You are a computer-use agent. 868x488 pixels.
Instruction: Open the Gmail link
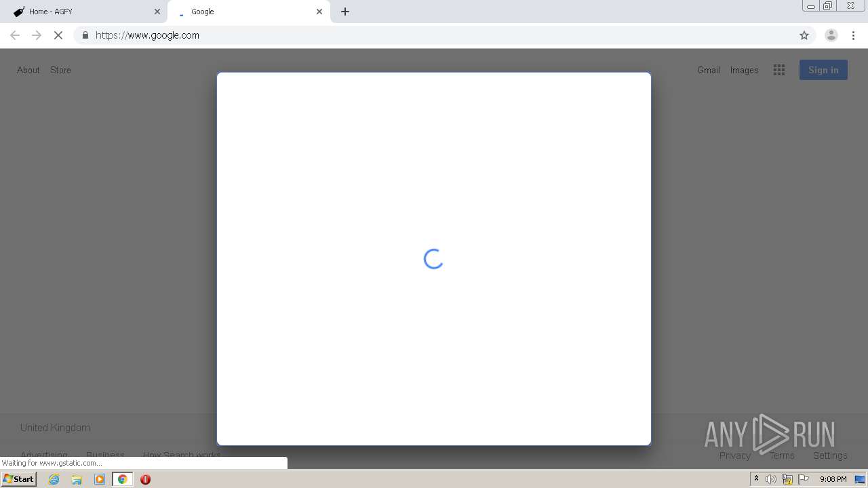click(x=709, y=70)
